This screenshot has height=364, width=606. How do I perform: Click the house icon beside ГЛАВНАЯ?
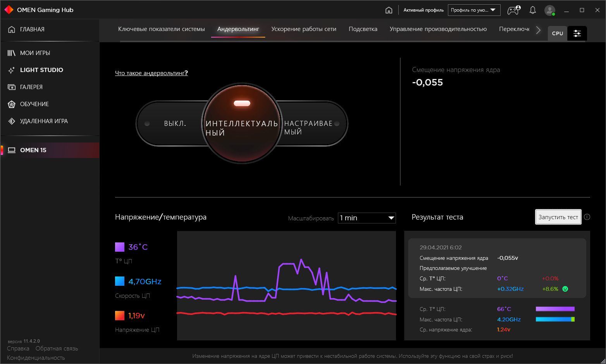pos(12,29)
